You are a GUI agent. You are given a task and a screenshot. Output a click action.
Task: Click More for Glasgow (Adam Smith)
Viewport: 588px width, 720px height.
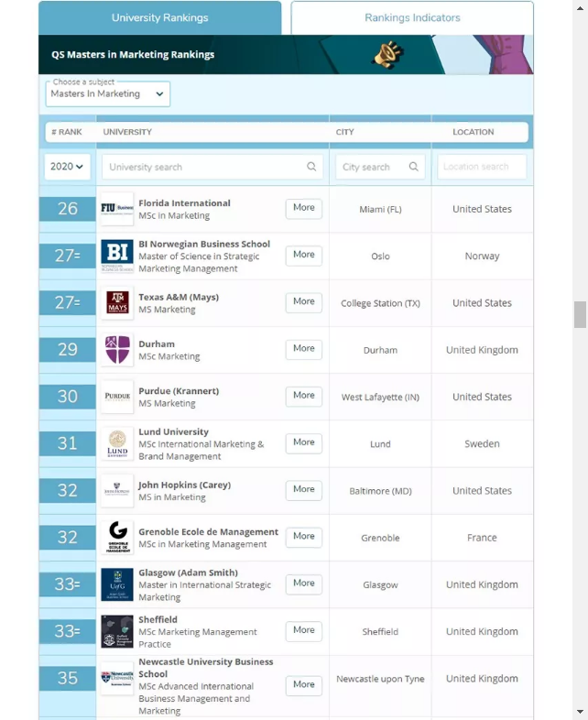(x=304, y=584)
